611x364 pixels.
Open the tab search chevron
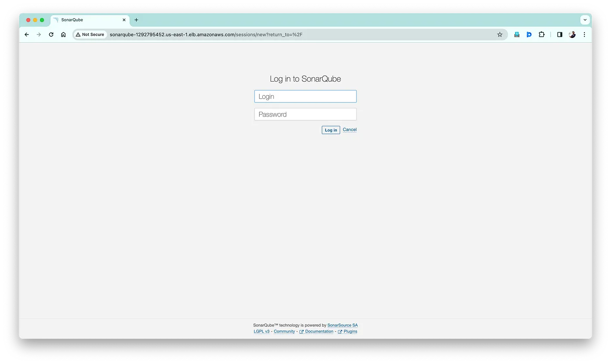pyautogui.click(x=585, y=20)
